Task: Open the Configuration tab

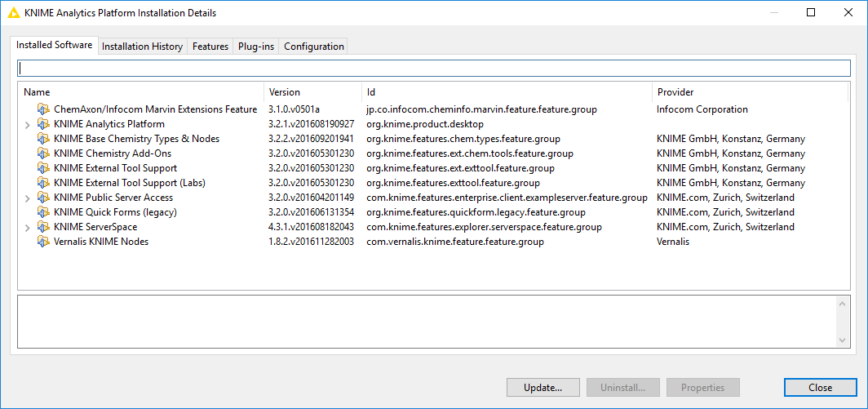Action: pos(314,47)
